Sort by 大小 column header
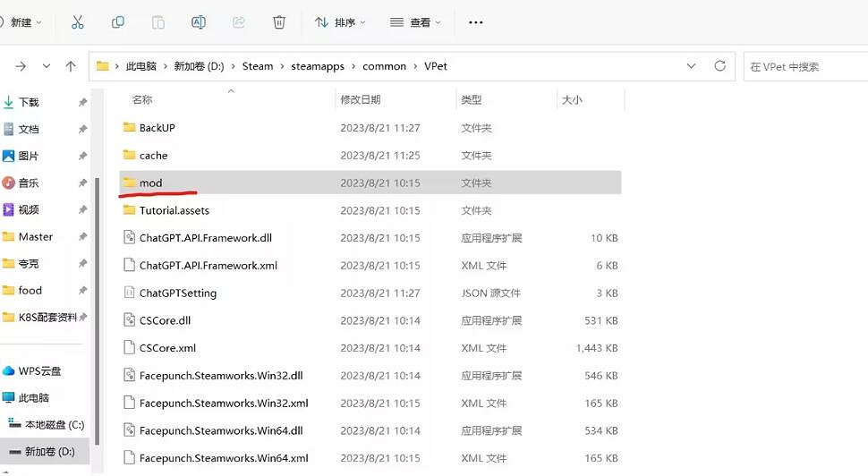 572,99
